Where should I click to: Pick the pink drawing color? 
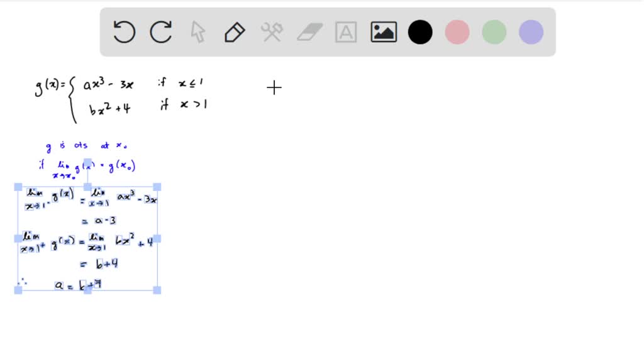coord(457,31)
